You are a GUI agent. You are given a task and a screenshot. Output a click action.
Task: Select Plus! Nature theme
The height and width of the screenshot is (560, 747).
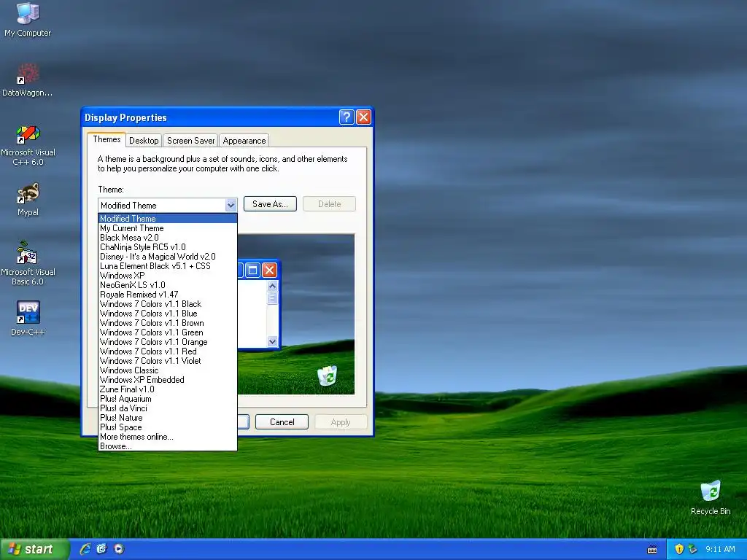(168, 418)
